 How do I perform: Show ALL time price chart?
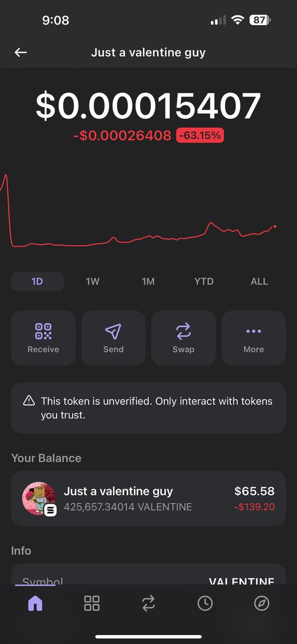[x=259, y=281]
